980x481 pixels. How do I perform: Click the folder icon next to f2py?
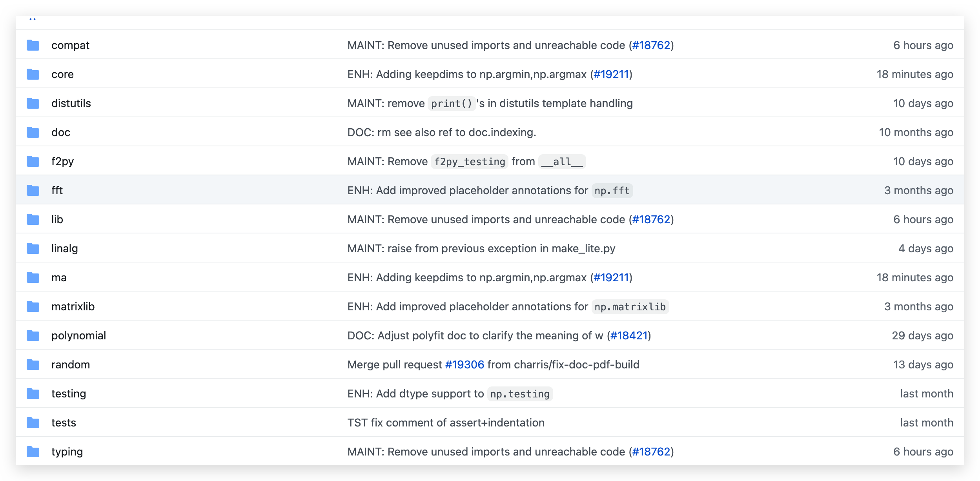pos(33,162)
